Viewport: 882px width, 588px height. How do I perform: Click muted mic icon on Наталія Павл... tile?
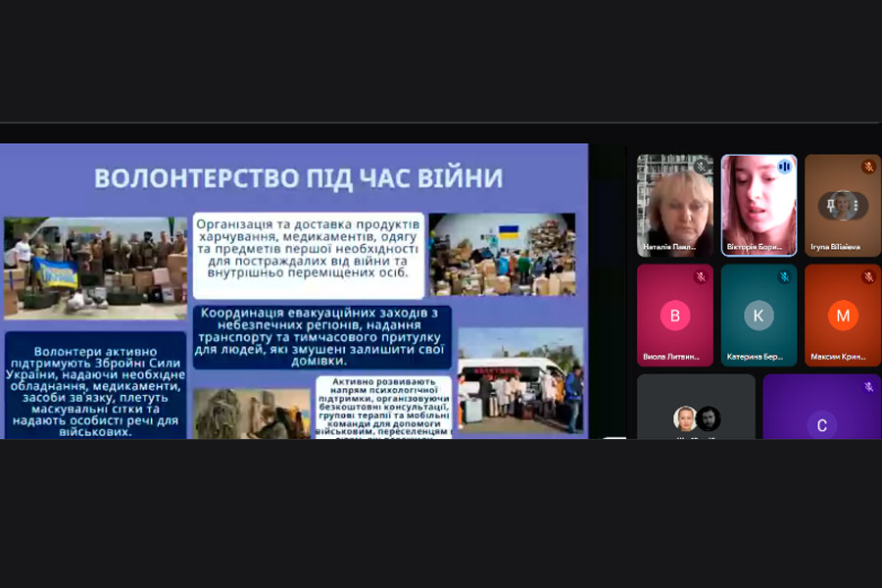pos(701,167)
